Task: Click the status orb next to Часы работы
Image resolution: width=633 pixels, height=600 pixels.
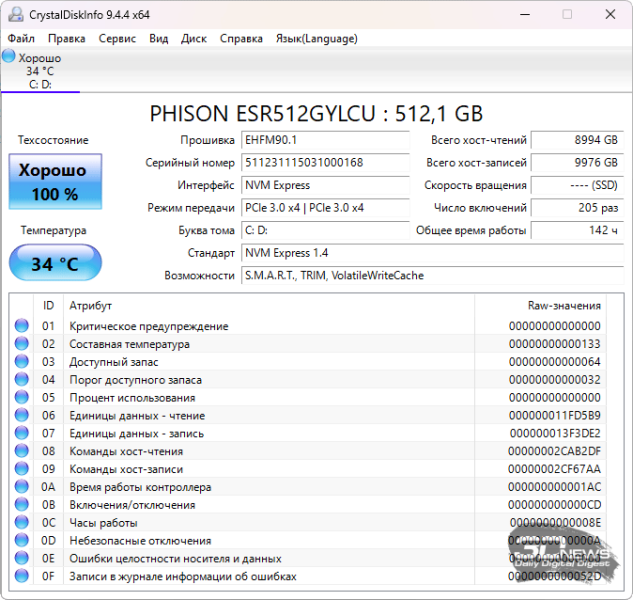Action: pyautogui.click(x=22, y=523)
